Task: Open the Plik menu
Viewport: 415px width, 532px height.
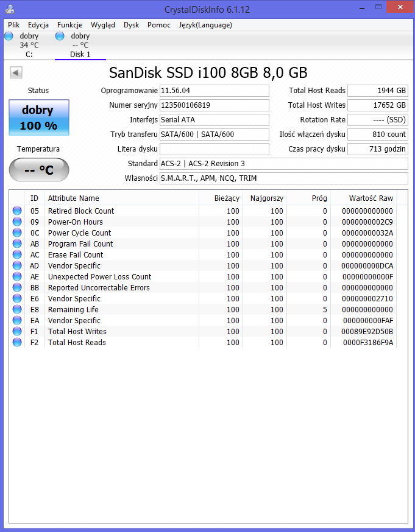Action: [x=14, y=25]
